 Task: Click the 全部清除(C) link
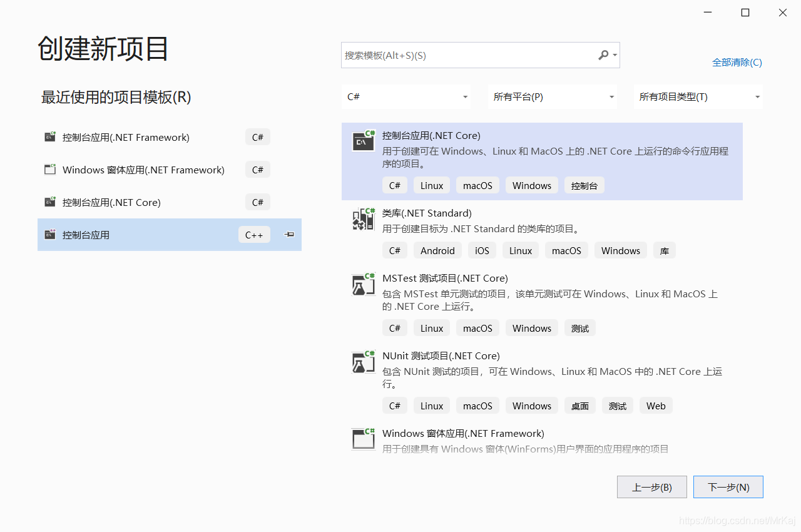click(x=737, y=63)
